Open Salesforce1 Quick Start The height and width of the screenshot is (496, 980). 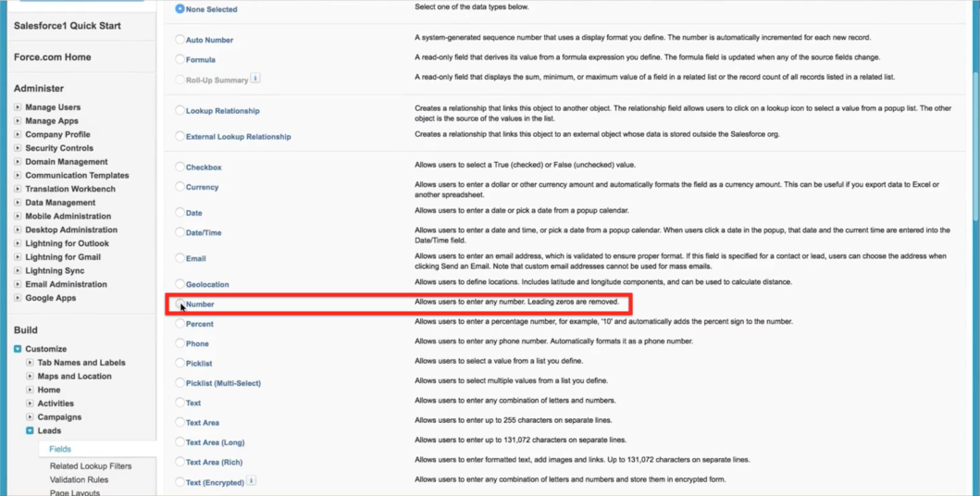[68, 26]
